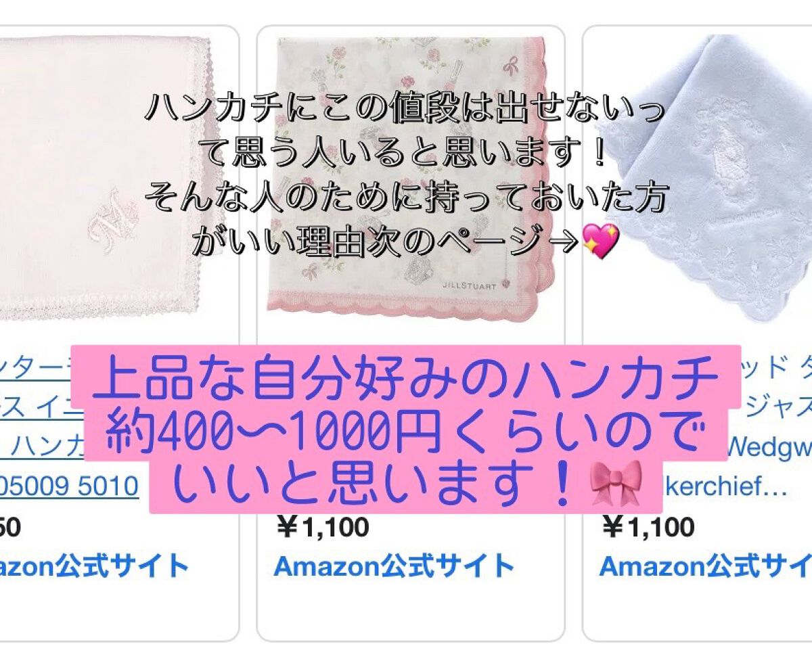Open the left item's Amazon公式サイト link

(x=94, y=566)
